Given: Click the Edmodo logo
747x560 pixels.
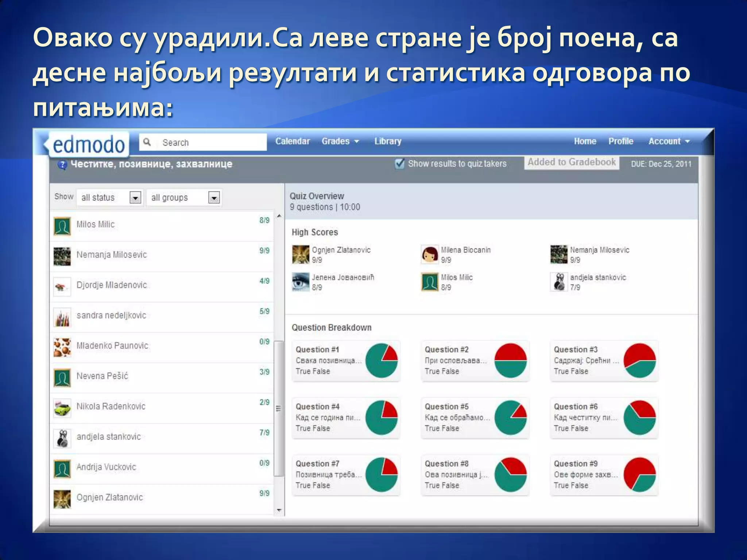Looking at the screenshot, I should tap(89, 144).
